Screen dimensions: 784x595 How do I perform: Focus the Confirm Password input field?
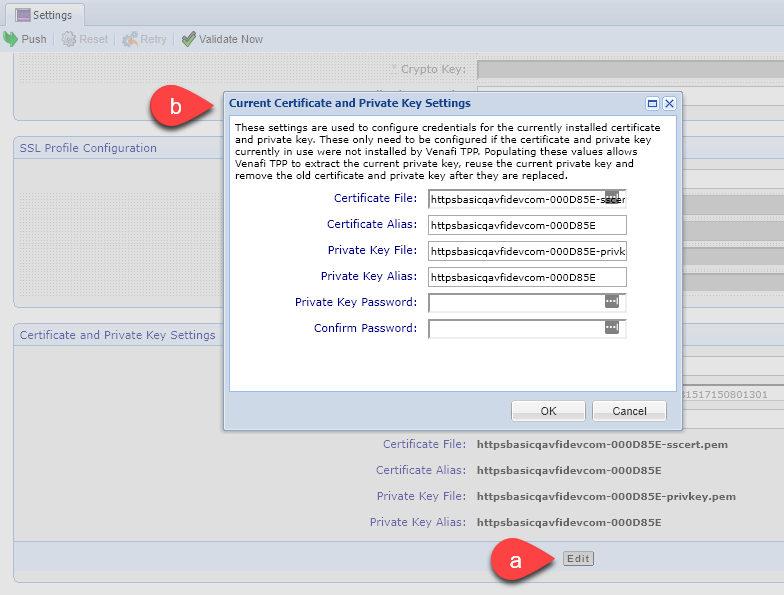515,328
